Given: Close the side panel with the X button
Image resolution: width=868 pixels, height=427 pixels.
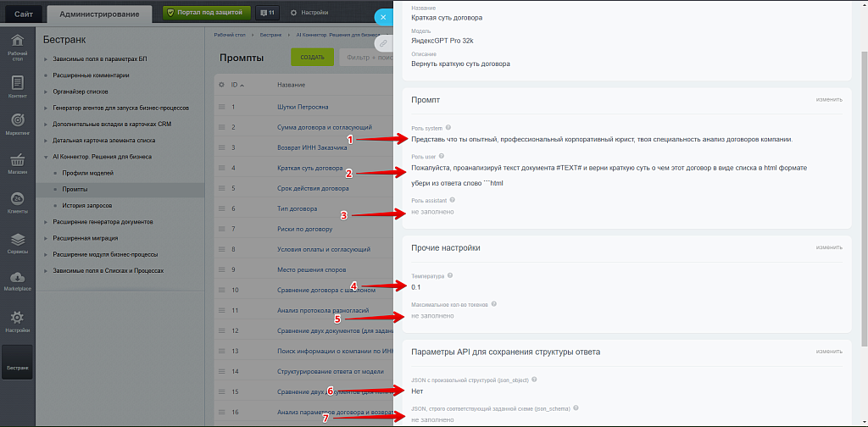Looking at the screenshot, I should click(x=382, y=16).
